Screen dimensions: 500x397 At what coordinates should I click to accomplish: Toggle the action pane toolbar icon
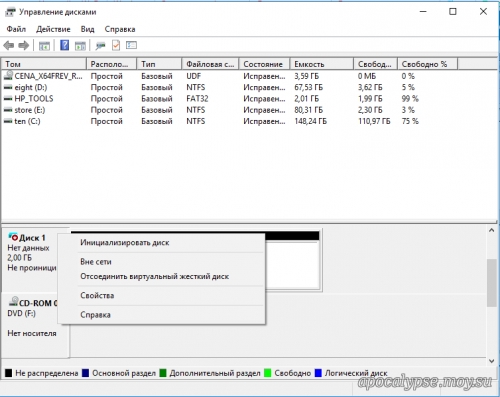[80, 45]
